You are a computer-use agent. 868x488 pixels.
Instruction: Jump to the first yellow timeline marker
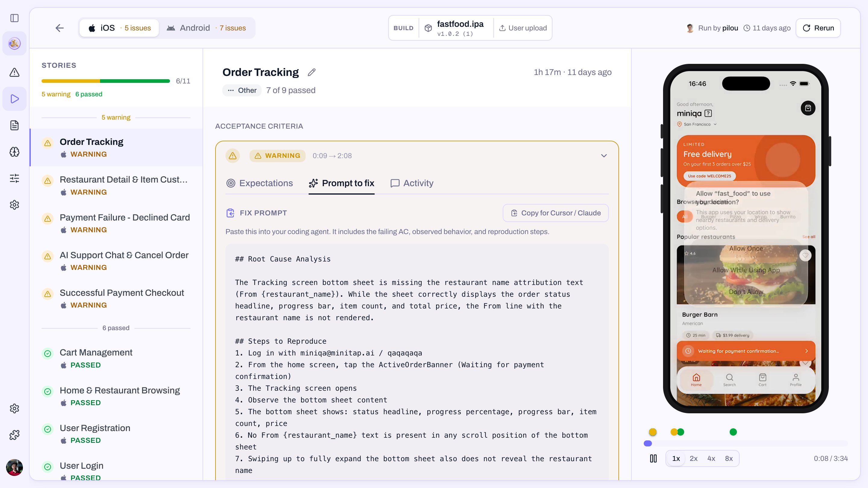(x=653, y=432)
